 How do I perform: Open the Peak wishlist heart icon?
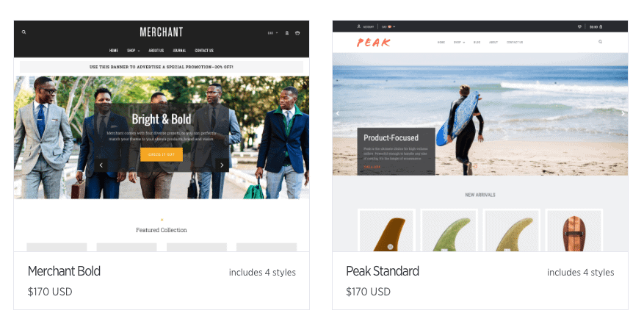[x=579, y=26]
